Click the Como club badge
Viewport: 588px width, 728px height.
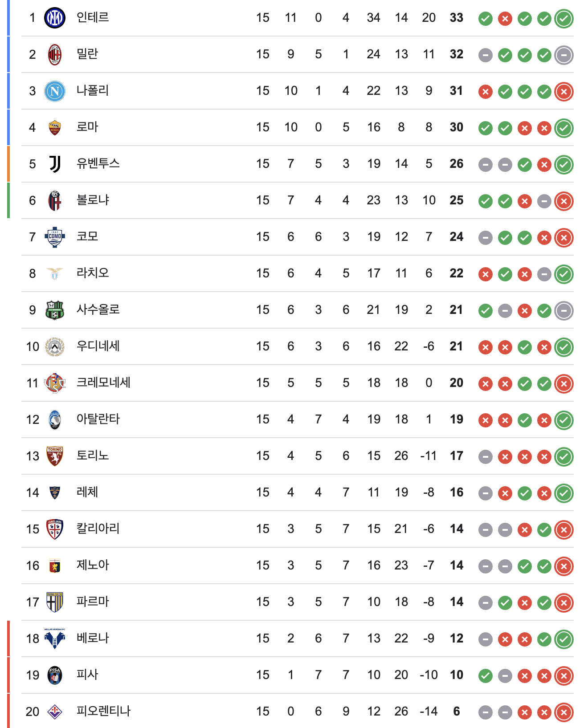(55, 237)
